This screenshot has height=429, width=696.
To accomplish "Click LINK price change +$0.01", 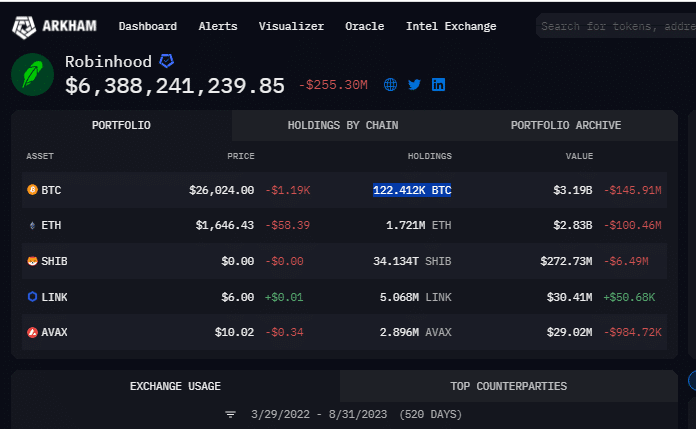I will 284,297.
